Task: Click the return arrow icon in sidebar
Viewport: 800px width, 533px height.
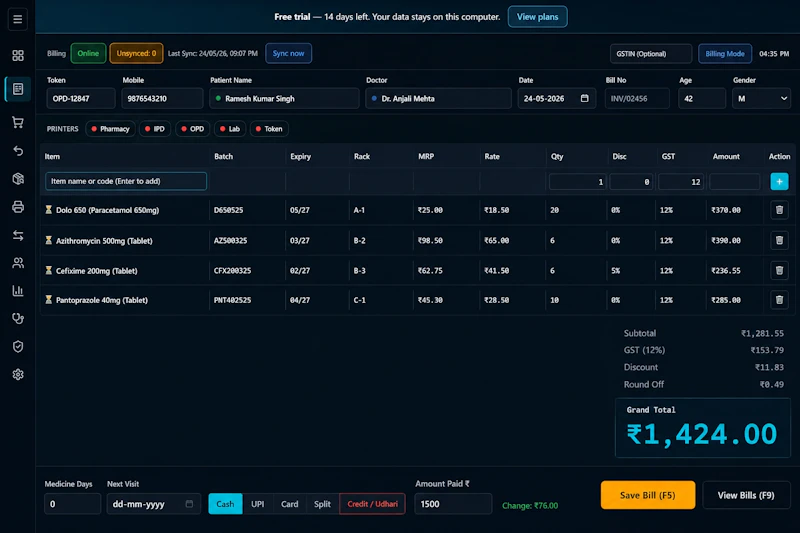Action: point(18,150)
